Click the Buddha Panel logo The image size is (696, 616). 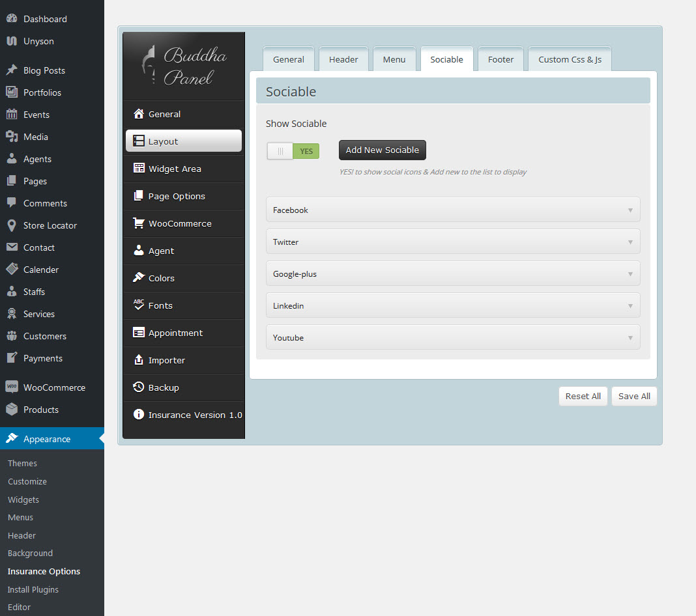(184, 66)
